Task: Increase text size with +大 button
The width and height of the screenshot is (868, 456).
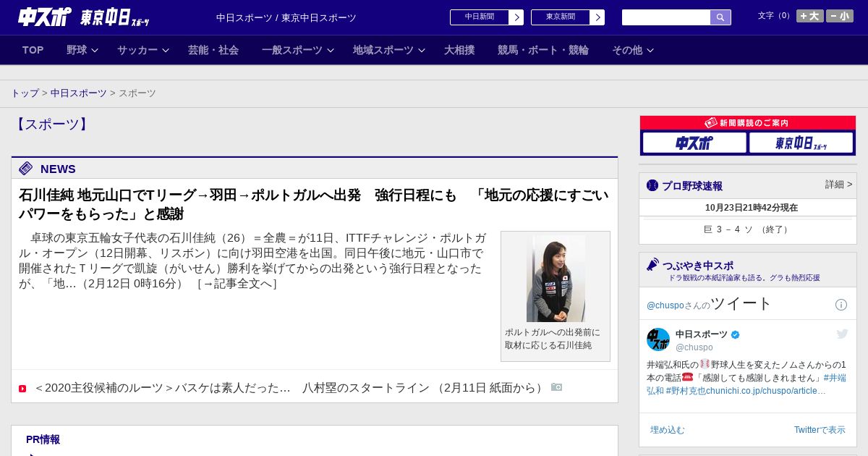Action: point(809,16)
